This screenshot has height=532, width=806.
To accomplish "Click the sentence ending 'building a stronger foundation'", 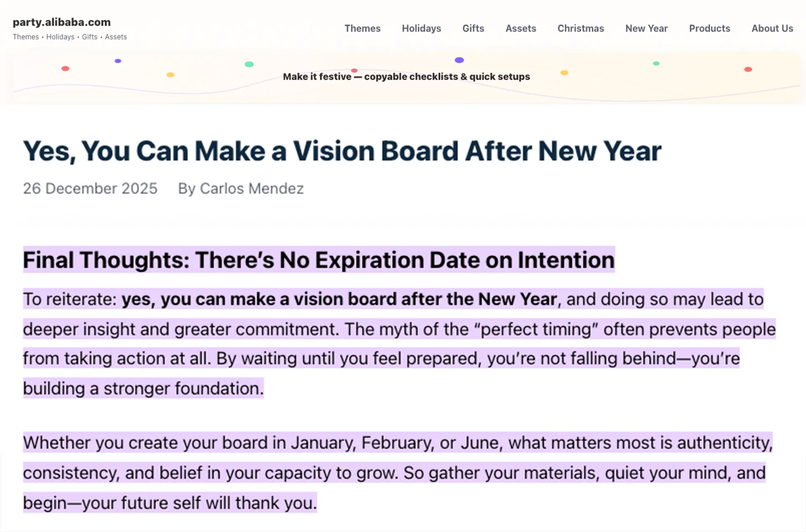I will coord(143,388).
